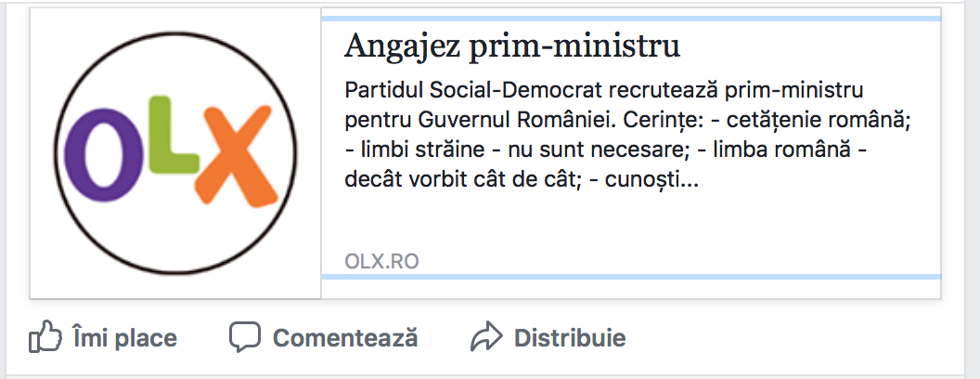This screenshot has width=980, height=379.
Task: Click the comment speech bubble icon
Action: pyautogui.click(x=245, y=336)
